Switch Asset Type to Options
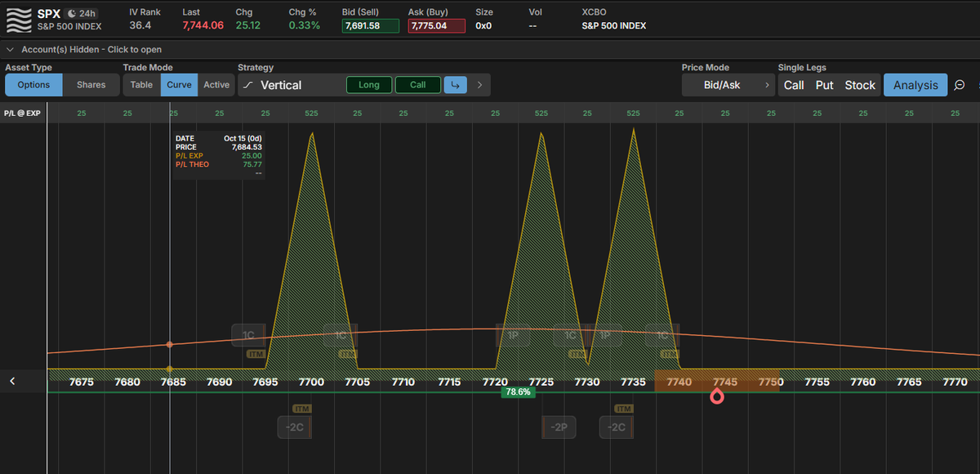 pyautogui.click(x=33, y=85)
